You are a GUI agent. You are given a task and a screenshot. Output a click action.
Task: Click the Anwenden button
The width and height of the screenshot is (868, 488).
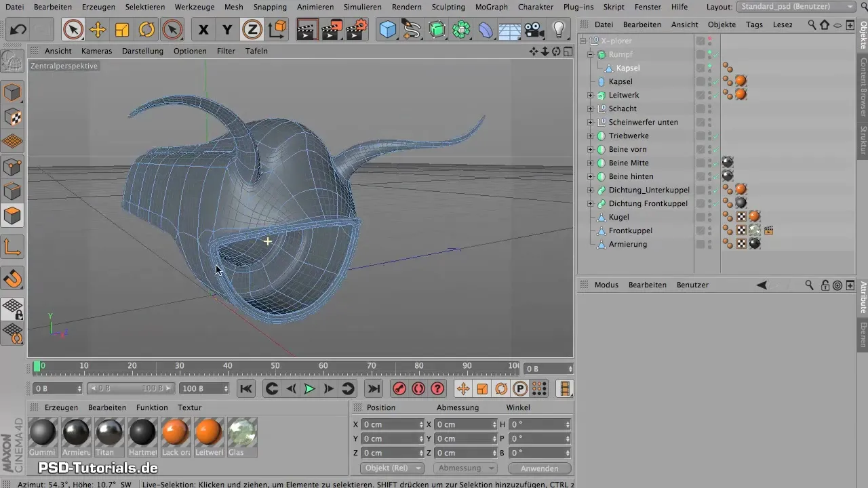(540, 468)
